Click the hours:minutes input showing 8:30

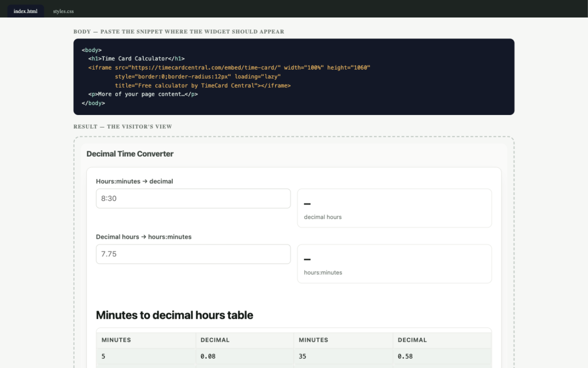pos(193,198)
